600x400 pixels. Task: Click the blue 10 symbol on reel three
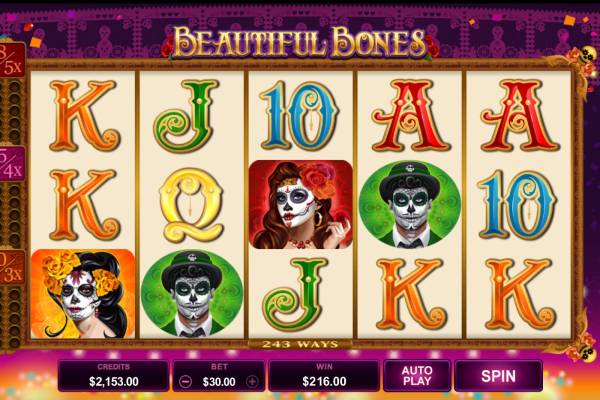(x=299, y=116)
